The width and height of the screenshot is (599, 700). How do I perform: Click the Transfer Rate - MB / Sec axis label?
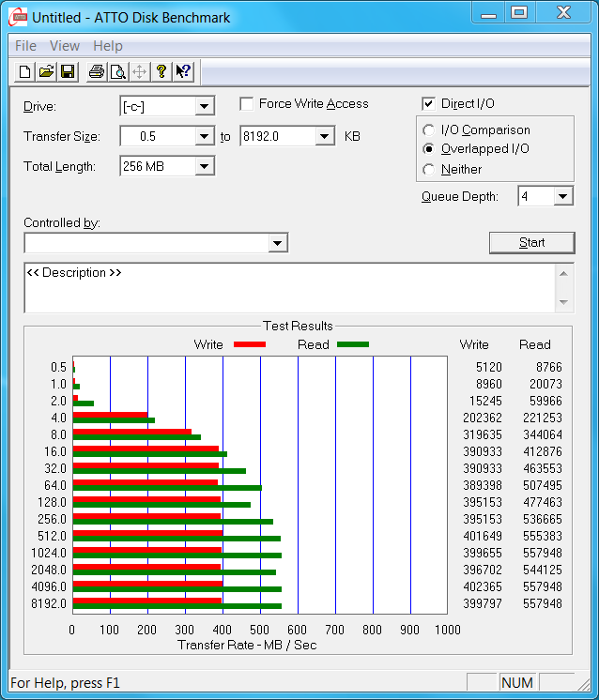[x=247, y=645]
